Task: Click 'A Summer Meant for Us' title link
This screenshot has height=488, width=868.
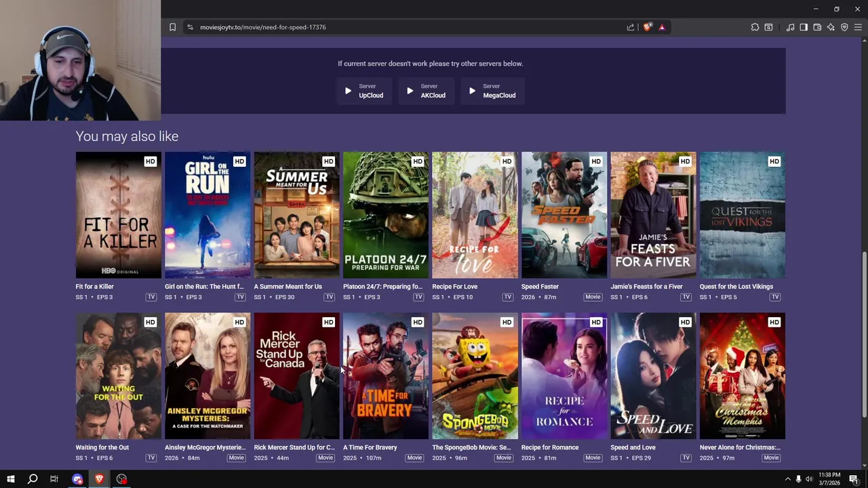Action: click(288, 287)
